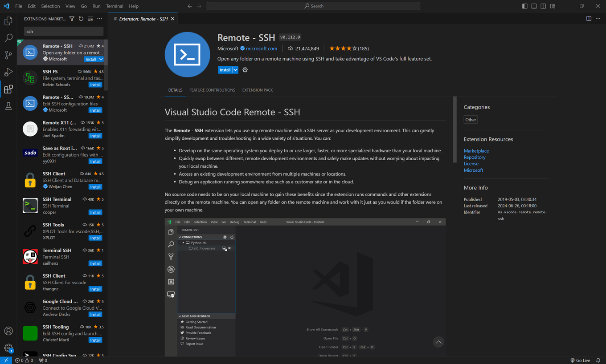Install Remote - SSH from details page

(225, 70)
